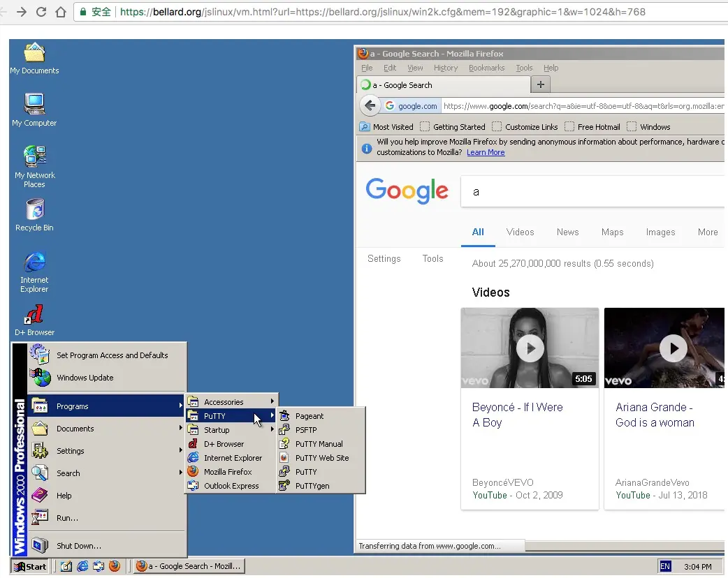The image size is (728, 578).
Task: Expand the Accessories program group
Action: 231,402
